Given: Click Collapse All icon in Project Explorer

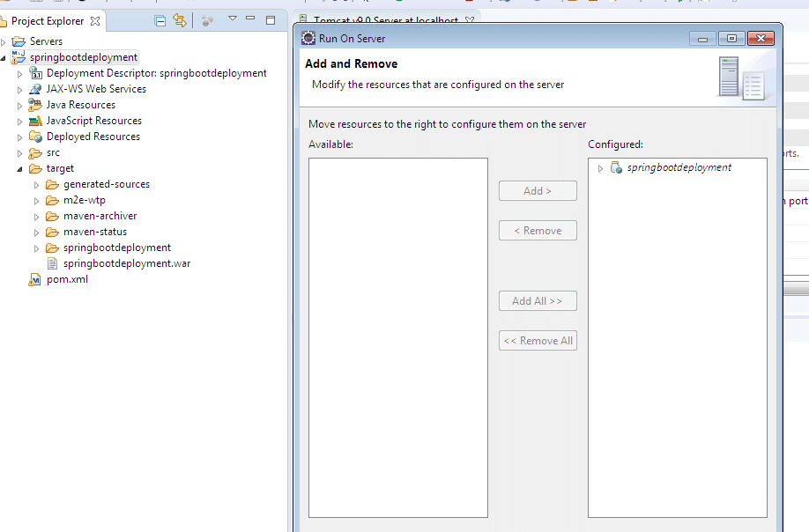Looking at the screenshot, I should [x=160, y=20].
